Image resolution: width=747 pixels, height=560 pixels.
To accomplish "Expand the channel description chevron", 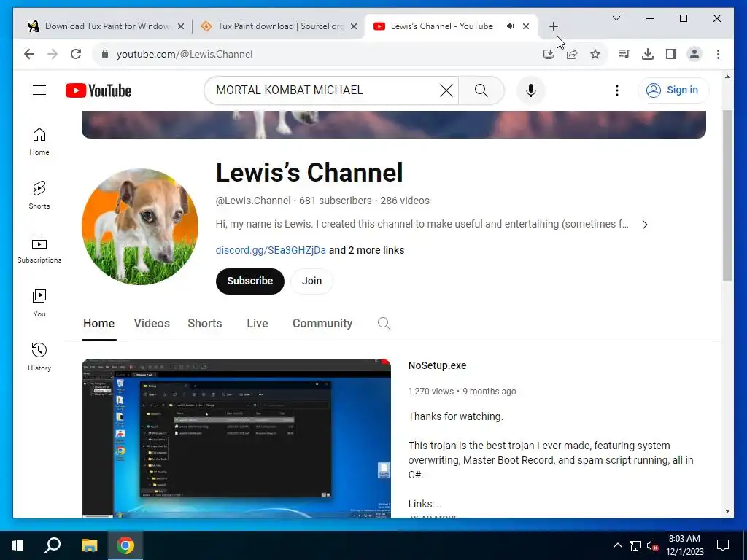I will [x=645, y=225].
